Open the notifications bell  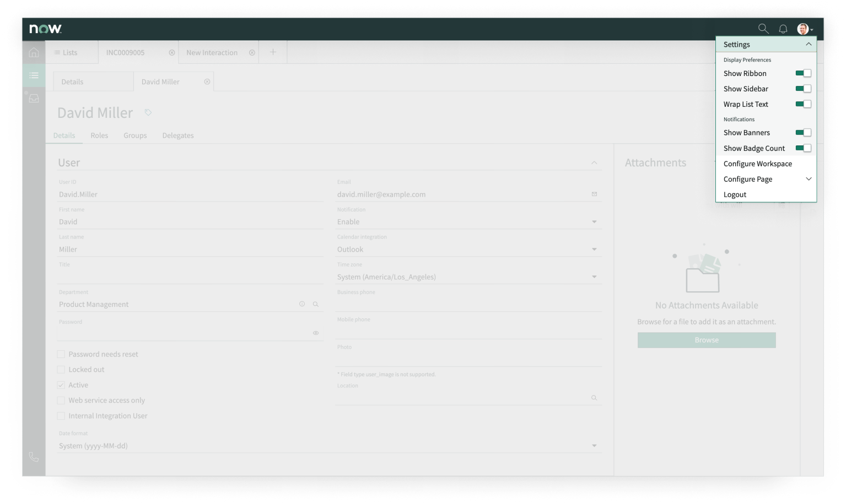click(783, 29)
